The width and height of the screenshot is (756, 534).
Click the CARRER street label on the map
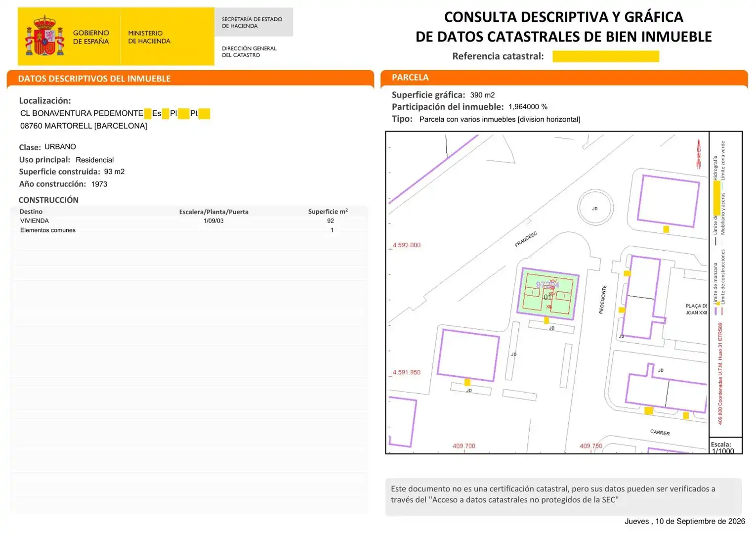[x=660, y=432]
